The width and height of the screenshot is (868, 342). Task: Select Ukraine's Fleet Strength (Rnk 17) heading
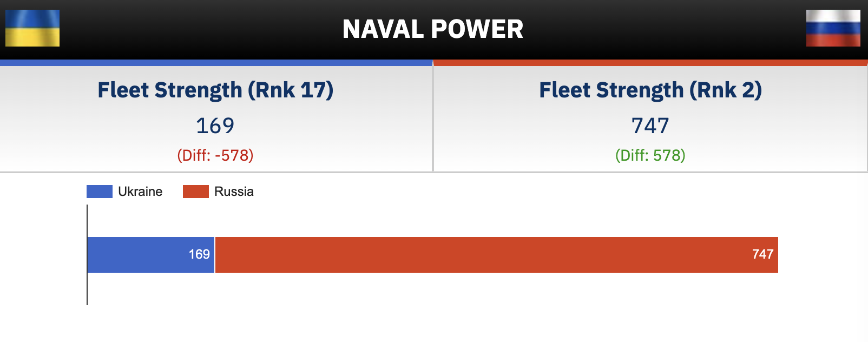click(x=215, y=90)
